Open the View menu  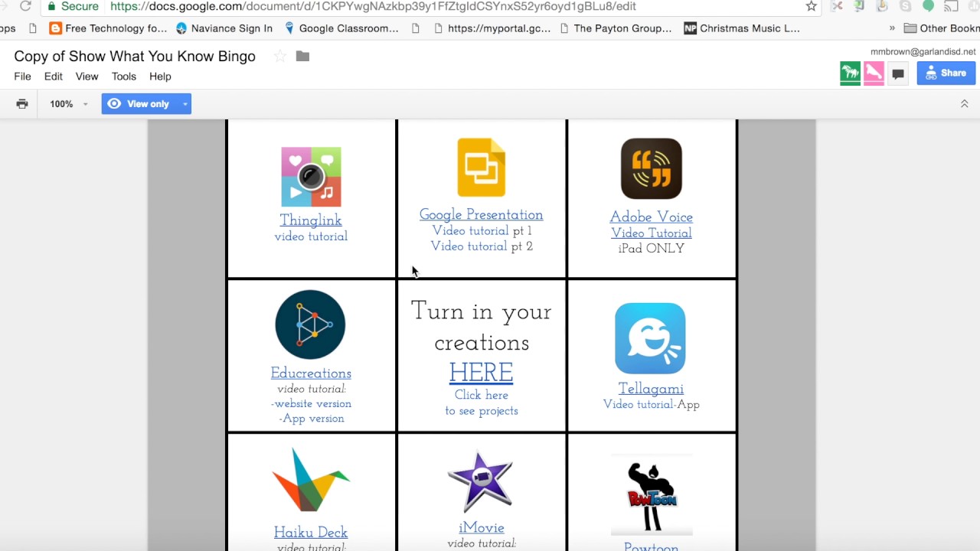tap(87, 77)
